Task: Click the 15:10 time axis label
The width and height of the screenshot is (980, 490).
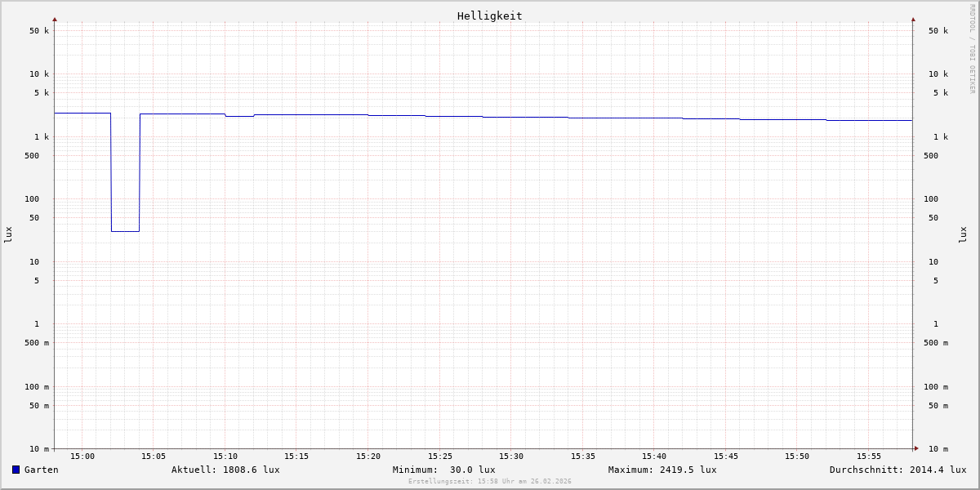Action: pos(225,457)
